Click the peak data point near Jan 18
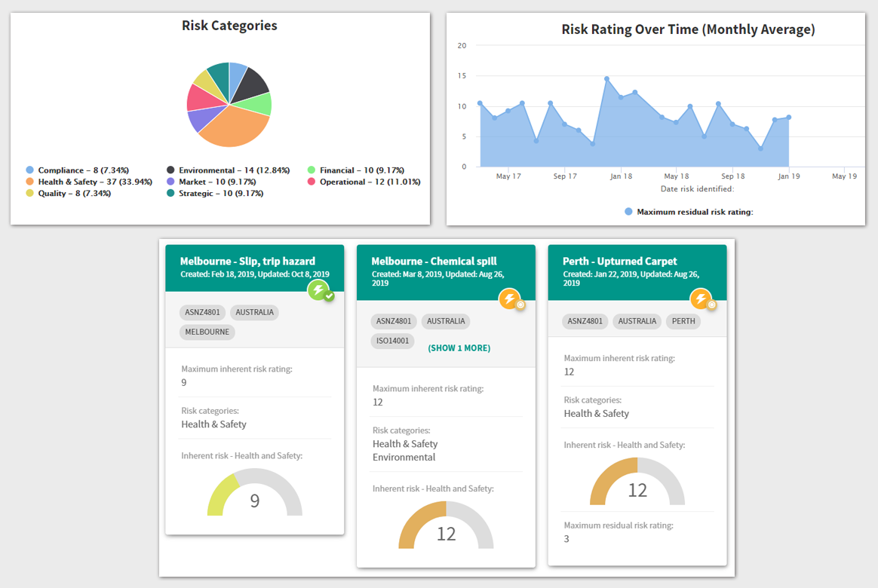878x588 pixels. click(x=606, y=79)
